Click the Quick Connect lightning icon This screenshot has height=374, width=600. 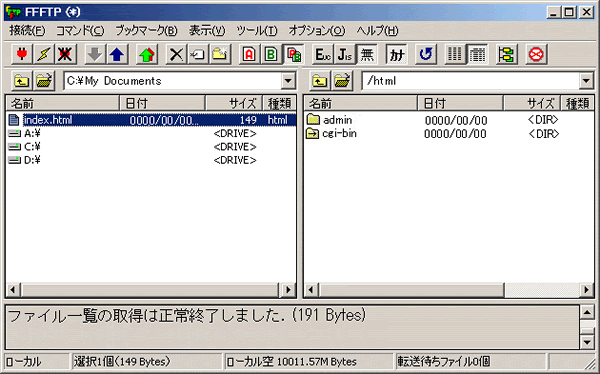coord(44,54)
